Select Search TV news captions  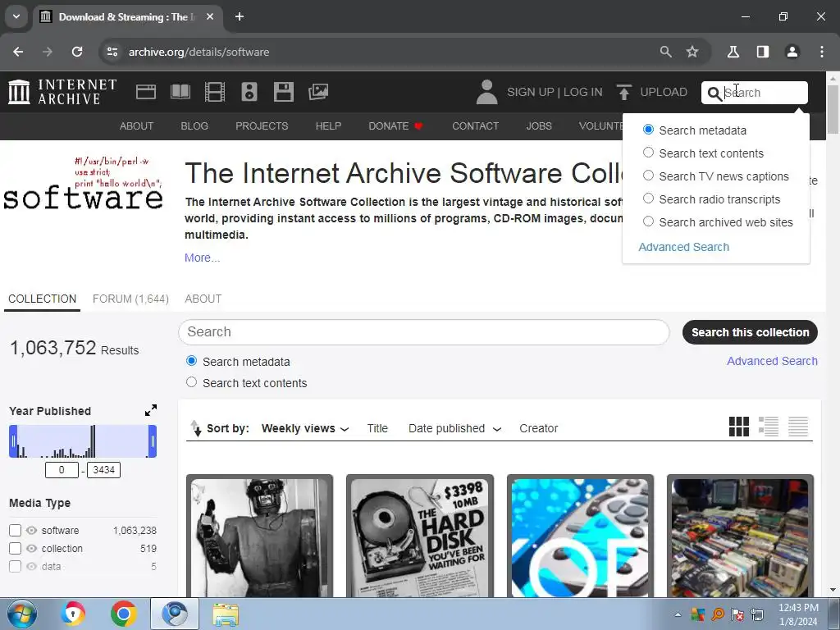[648, 176]
